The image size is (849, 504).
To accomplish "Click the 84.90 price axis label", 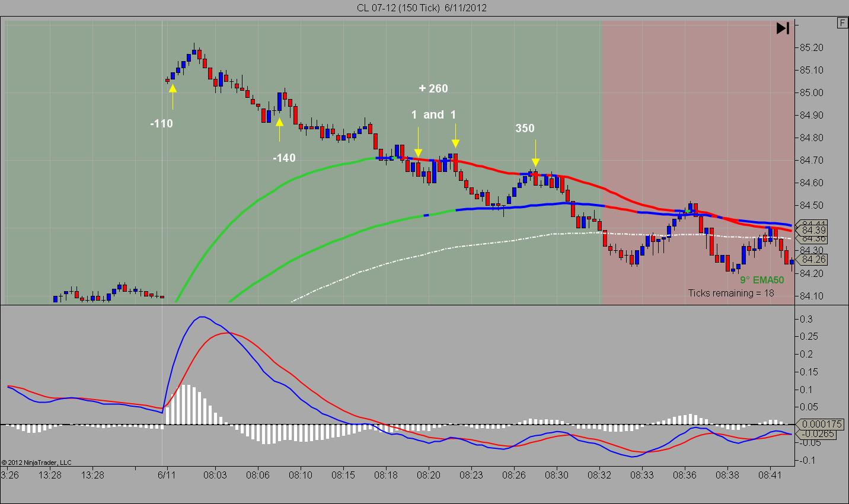I will click(812, 115).
